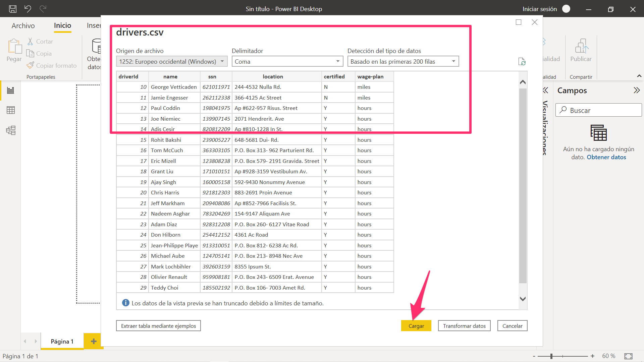Viewport: 644px width, 362px height.
Task: Click Extraer tabla mediante ejemplos
Action: (x=158, y=326)
